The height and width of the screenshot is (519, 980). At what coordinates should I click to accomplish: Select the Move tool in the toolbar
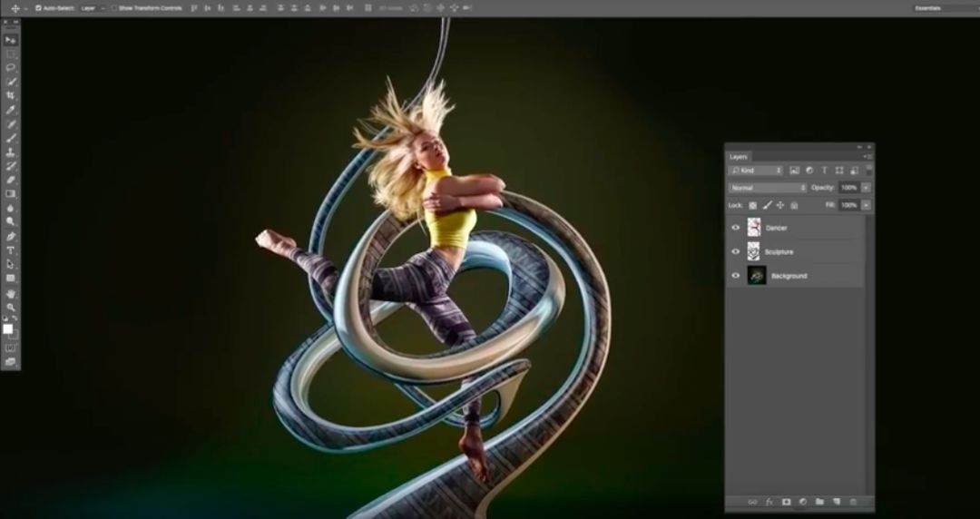click(11, 40)
